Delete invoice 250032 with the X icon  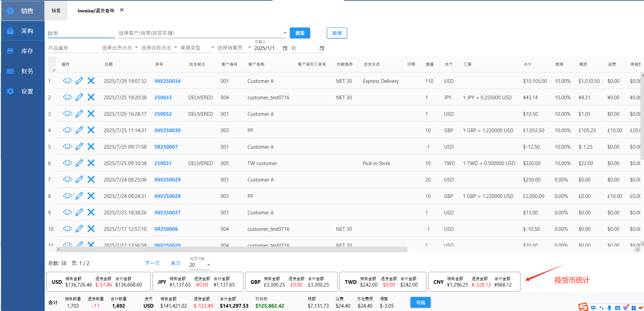click(91, 114)
